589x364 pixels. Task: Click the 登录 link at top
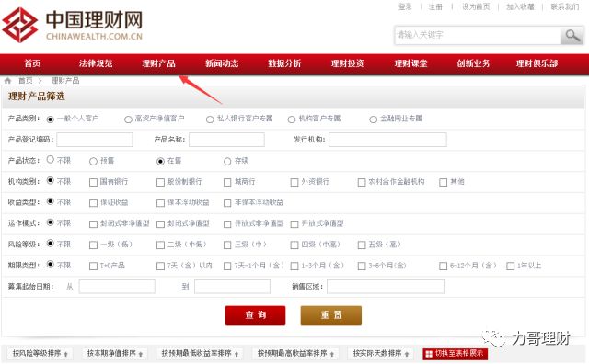click(x=405, y=6)
